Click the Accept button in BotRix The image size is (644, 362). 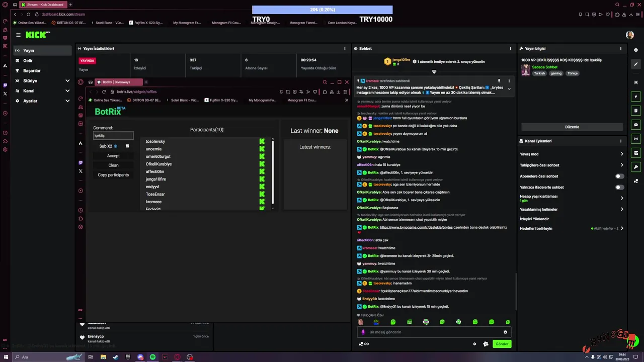(113, 156)
